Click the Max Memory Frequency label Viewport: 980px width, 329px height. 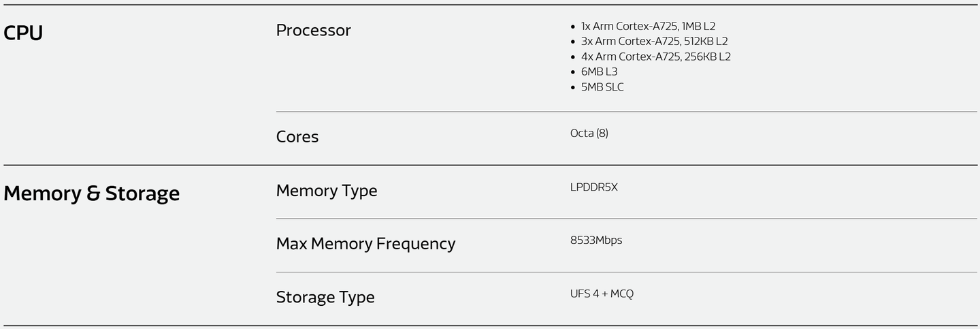(x=366, y=244)
